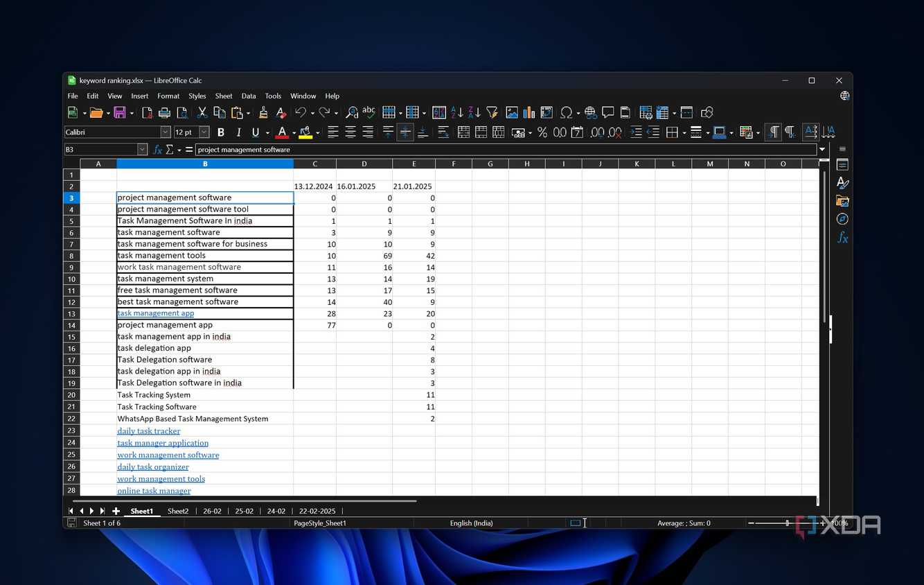
Task: Add a decimal place
Action: click(597, 132)
